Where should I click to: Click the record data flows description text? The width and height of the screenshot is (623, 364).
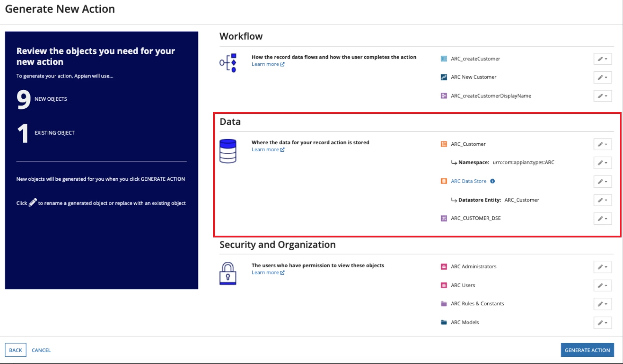(x=334, y=57)
